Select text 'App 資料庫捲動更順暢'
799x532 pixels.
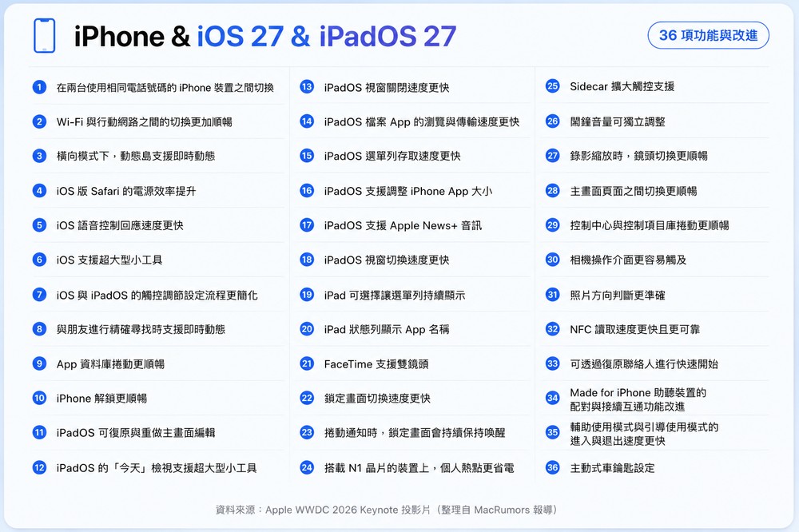pyautogui.click(x=110, y=363)
